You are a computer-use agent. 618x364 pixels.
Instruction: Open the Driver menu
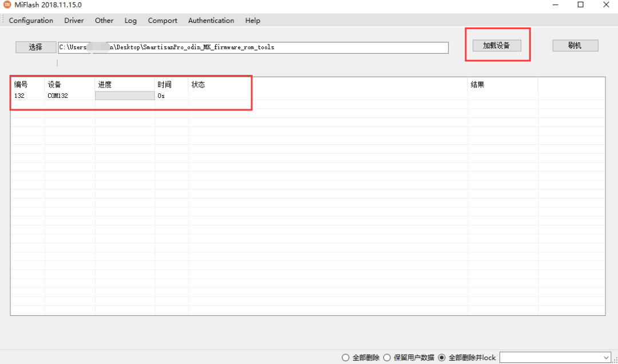point(74,21)
